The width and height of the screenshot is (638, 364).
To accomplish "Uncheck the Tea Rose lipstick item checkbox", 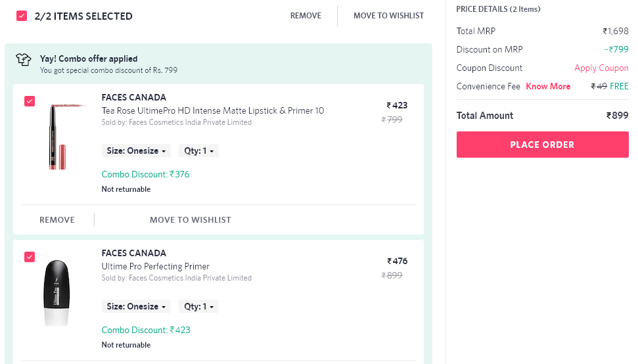I will pyautogui.click(x=30, y=101).
